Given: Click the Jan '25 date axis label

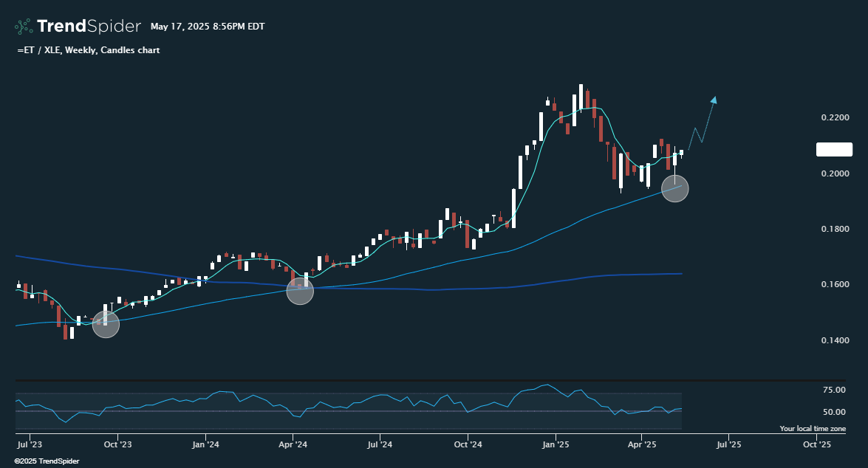Looking at the screenshot, I should point(556,444).
